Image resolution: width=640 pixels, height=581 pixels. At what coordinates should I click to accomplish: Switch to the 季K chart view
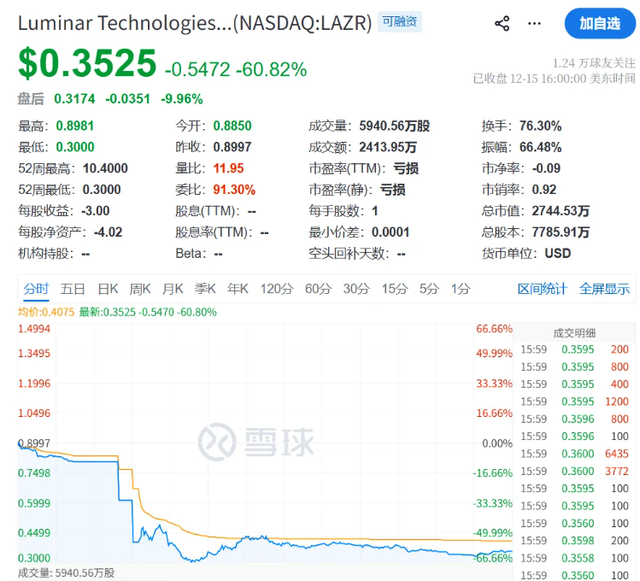(x=205, y=289)
